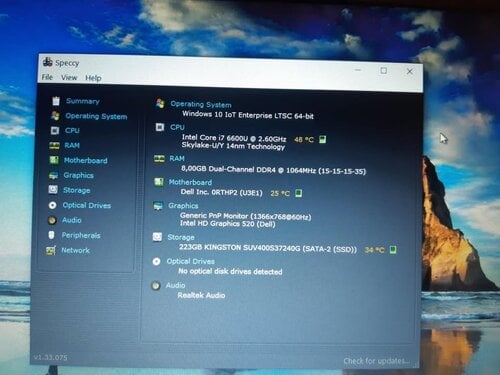
Task: Click the motherboard temperature indicator icon
Action: pyautogui.click(x=299, y=193)
